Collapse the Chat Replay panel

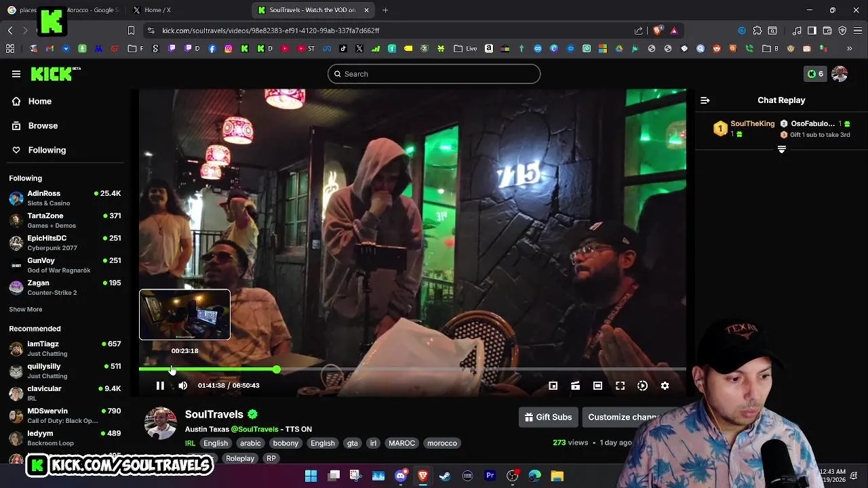click(705, 100)
